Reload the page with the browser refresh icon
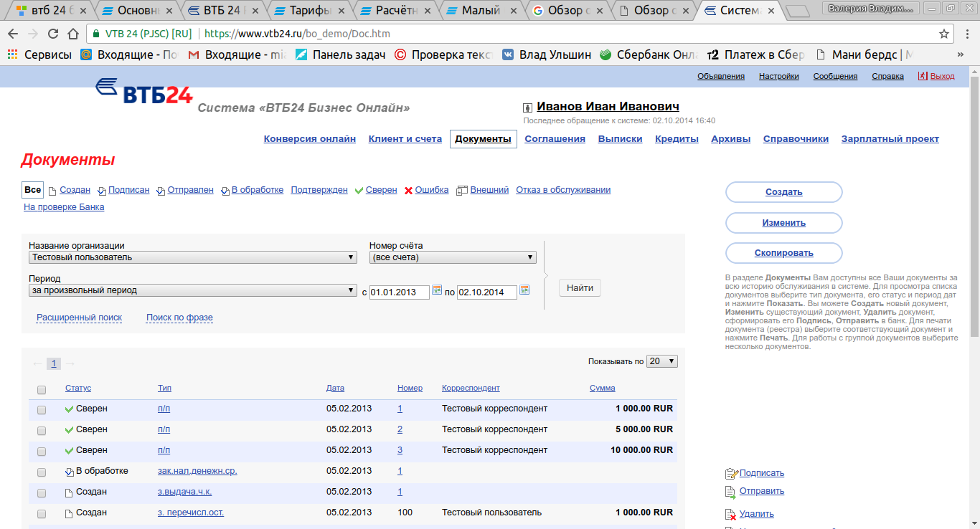The image size is (980, 529). pyautogui.click(x=53, y=34)
